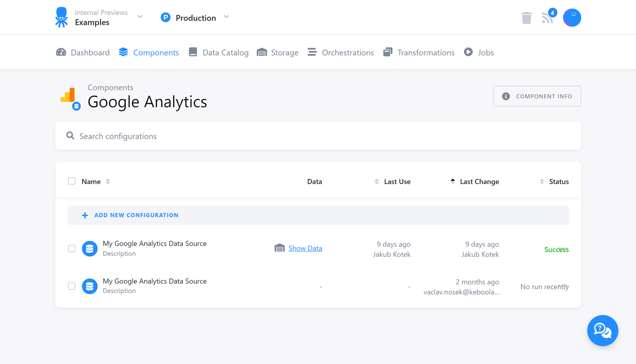Expand the Internal Previews project dropdown
Screen dimensions: 636x364
tap(140, 17)
